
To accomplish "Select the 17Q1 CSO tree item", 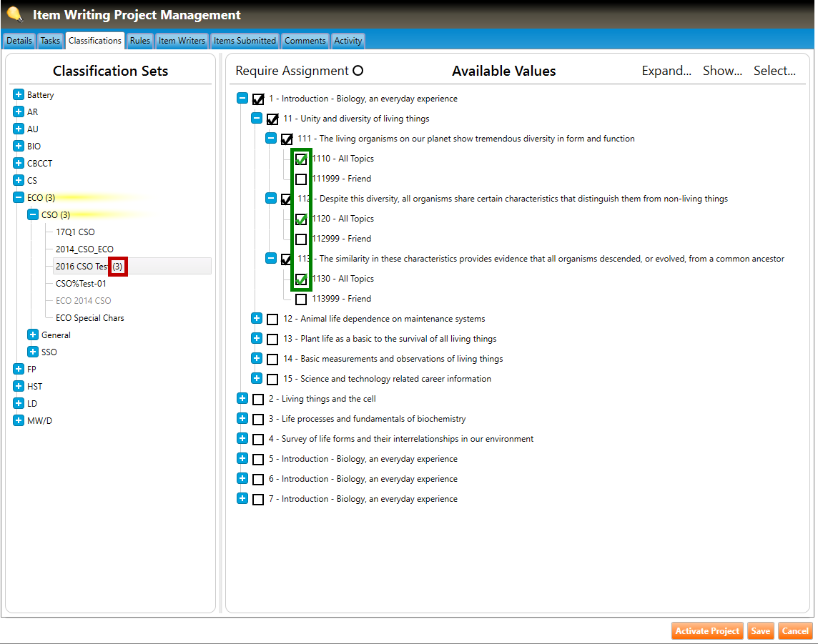I will pyautogui.click(x=75, y=232).
